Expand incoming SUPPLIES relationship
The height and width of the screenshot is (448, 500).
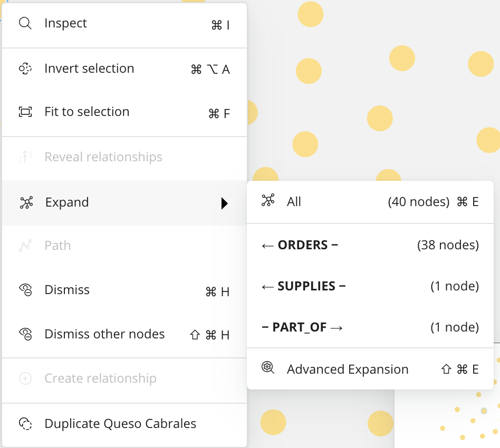pyautogui.click(x=370, y=286)
